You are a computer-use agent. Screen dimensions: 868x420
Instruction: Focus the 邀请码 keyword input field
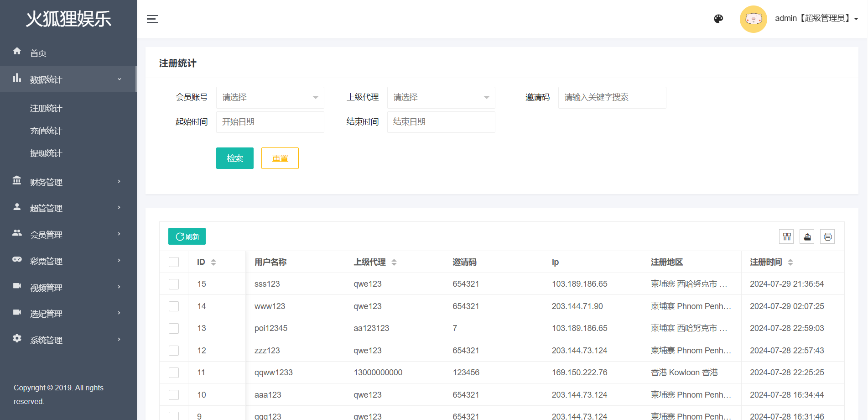612,97
